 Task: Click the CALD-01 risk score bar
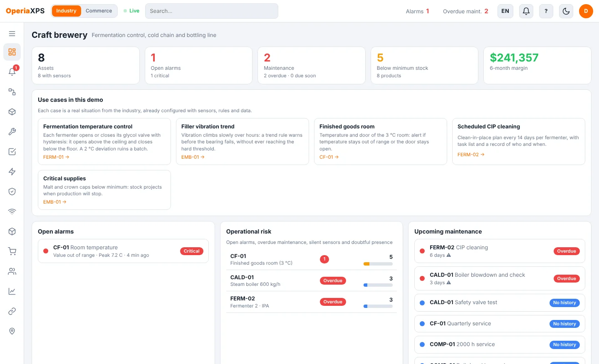[x=378, y=285]
